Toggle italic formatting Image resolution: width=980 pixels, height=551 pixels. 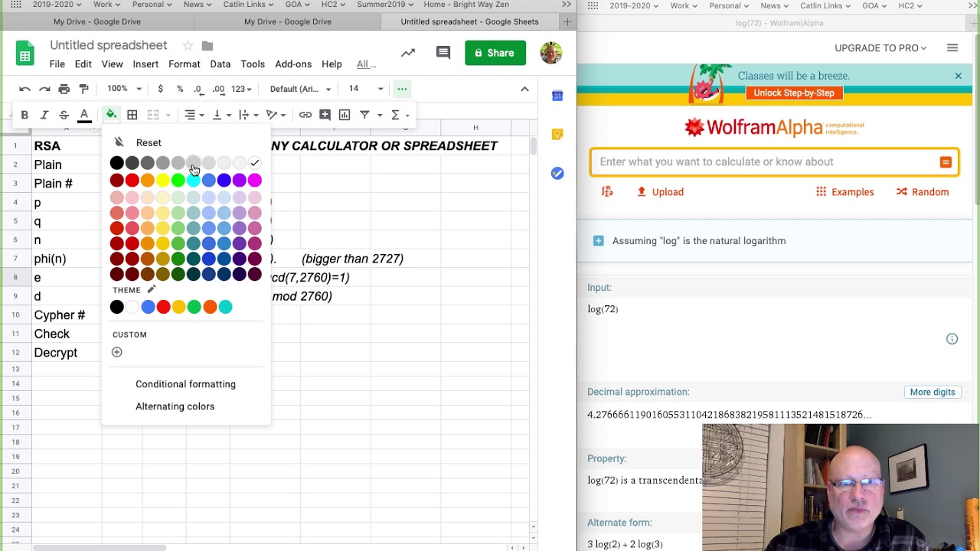tap(44, 115)
